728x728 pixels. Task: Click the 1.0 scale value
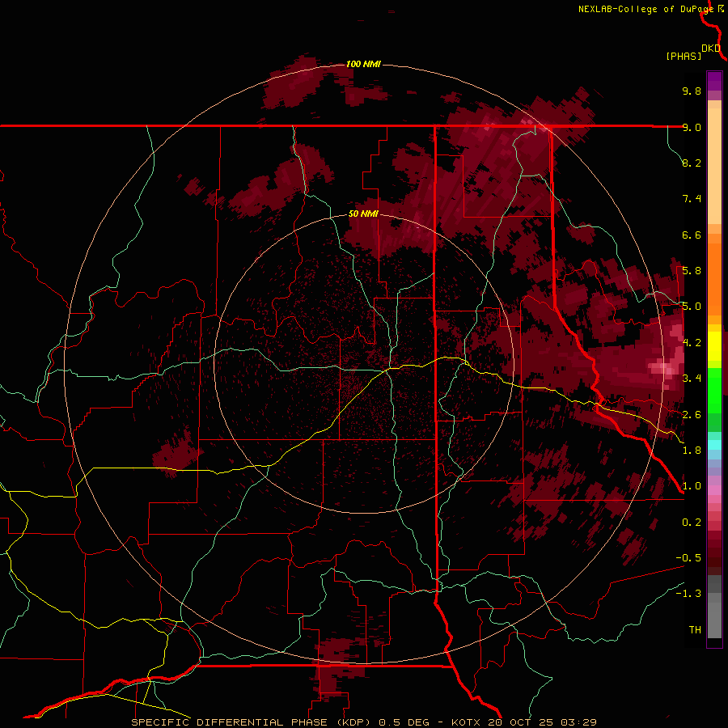pos(692,486)
